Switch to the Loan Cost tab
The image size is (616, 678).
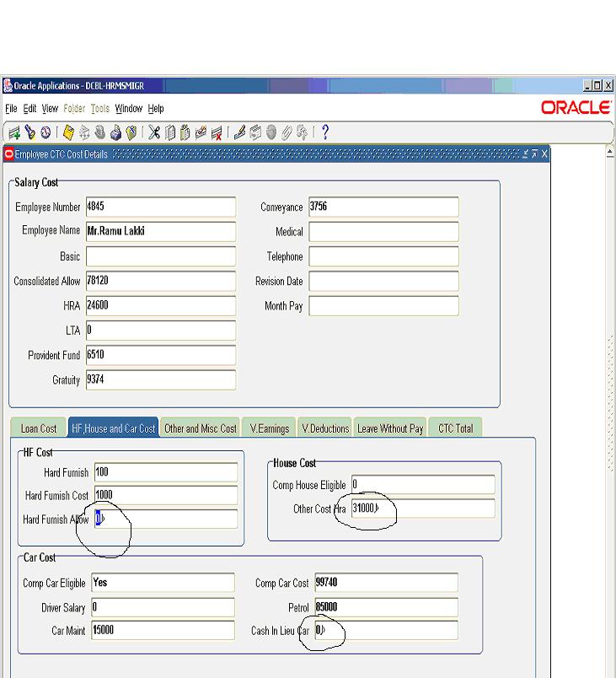(39, 428)
